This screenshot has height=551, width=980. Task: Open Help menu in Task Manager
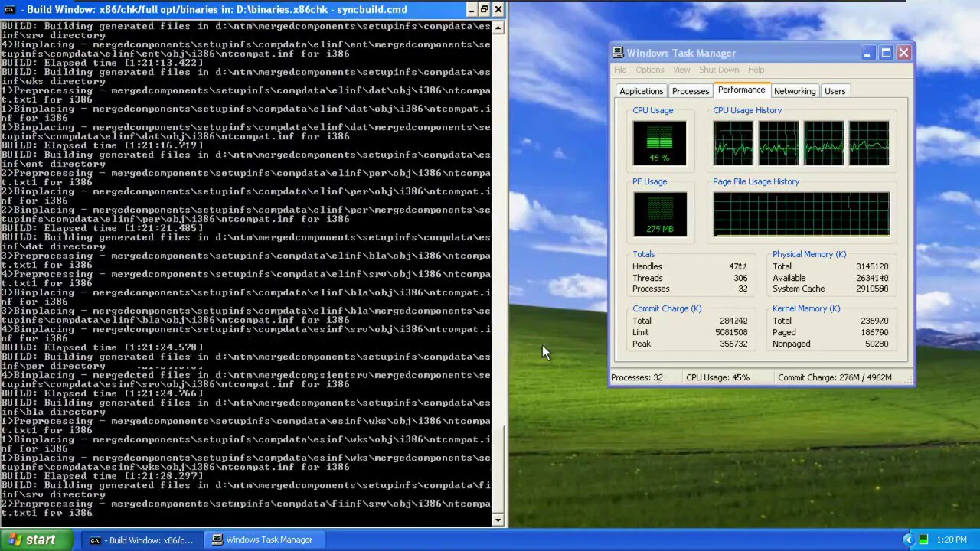(x=756, y=70)
